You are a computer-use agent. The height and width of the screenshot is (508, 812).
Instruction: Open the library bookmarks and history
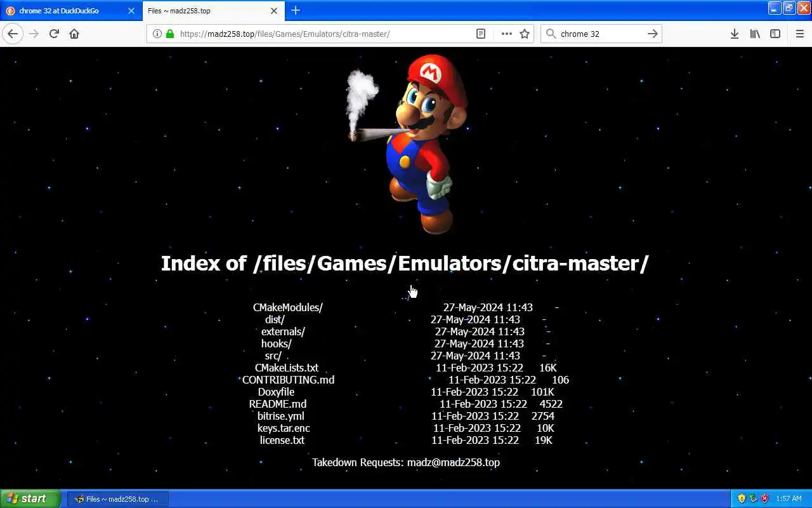(x=755, y=34)
